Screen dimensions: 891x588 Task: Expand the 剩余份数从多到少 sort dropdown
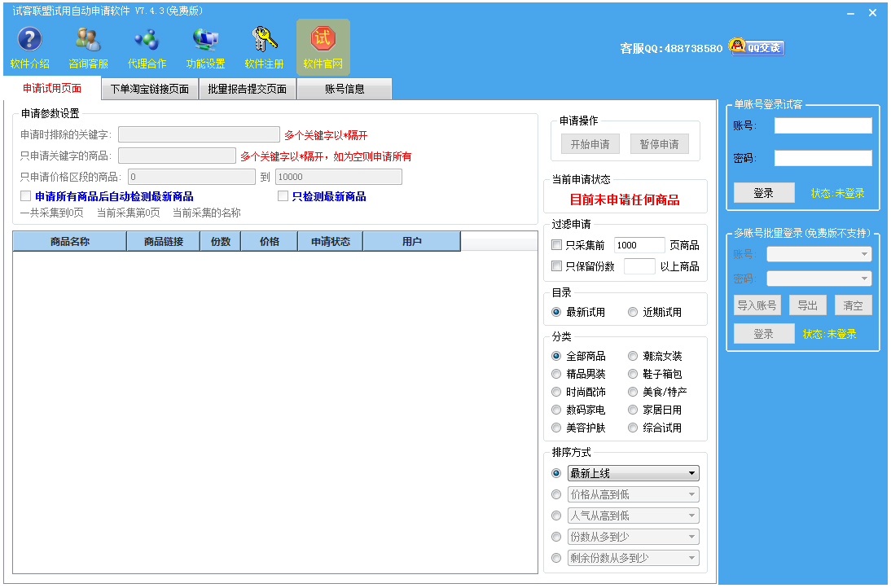pos(633,558)
